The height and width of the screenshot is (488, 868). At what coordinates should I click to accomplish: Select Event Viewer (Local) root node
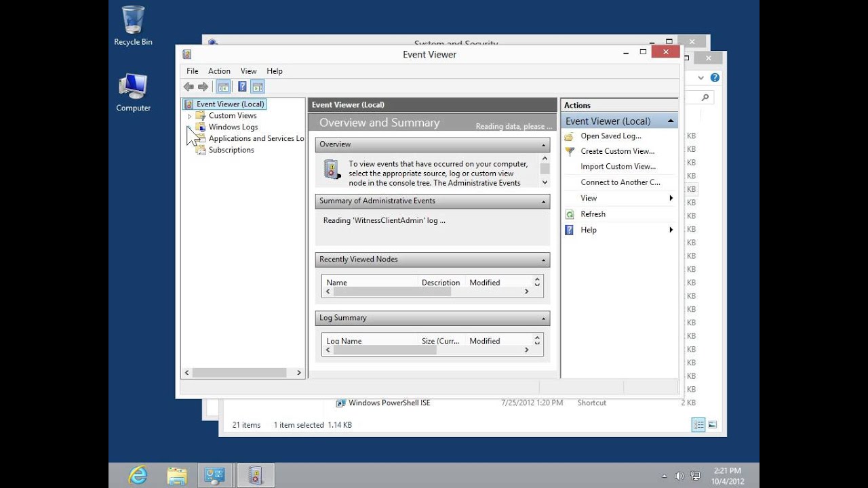[x=231, y=104]
